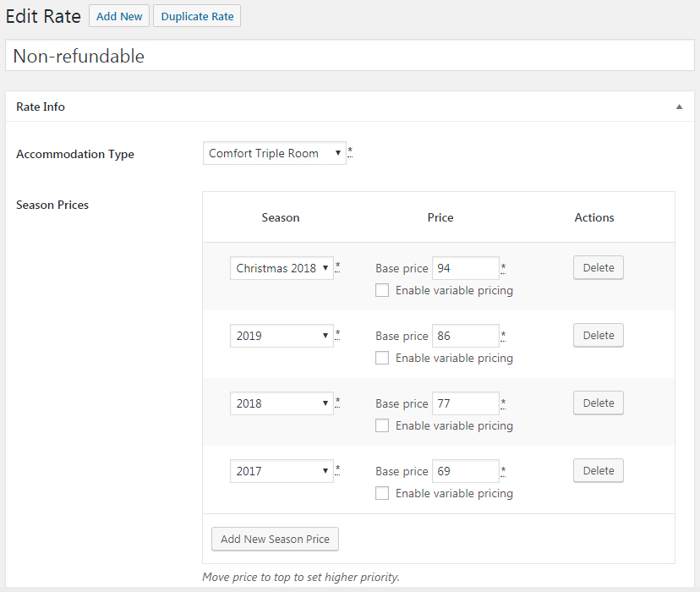Enable variable pricing for Christmas 2018
This screenshot has width=700, height=592.
point(382,290)
